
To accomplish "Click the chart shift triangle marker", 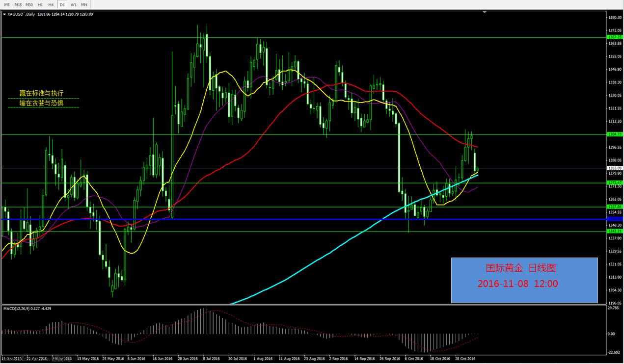I will pos(485,12).
